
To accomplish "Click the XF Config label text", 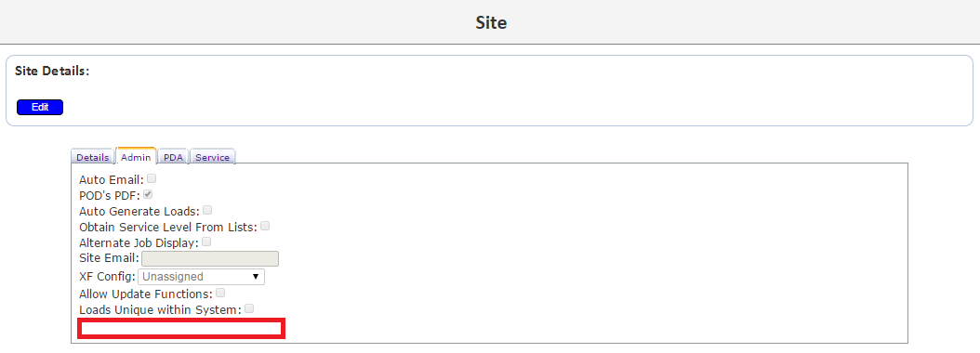I will (x=107, y=276).
